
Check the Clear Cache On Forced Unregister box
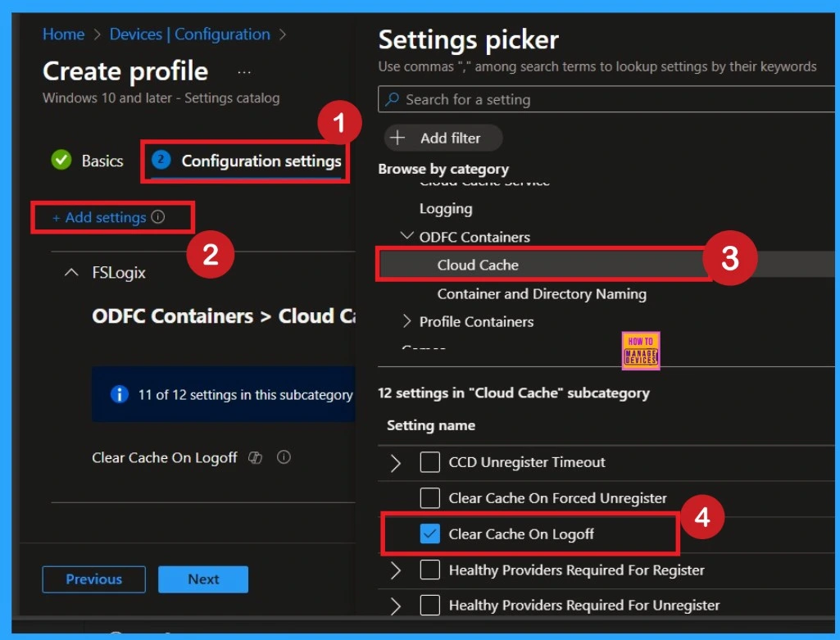coord(429,498)
